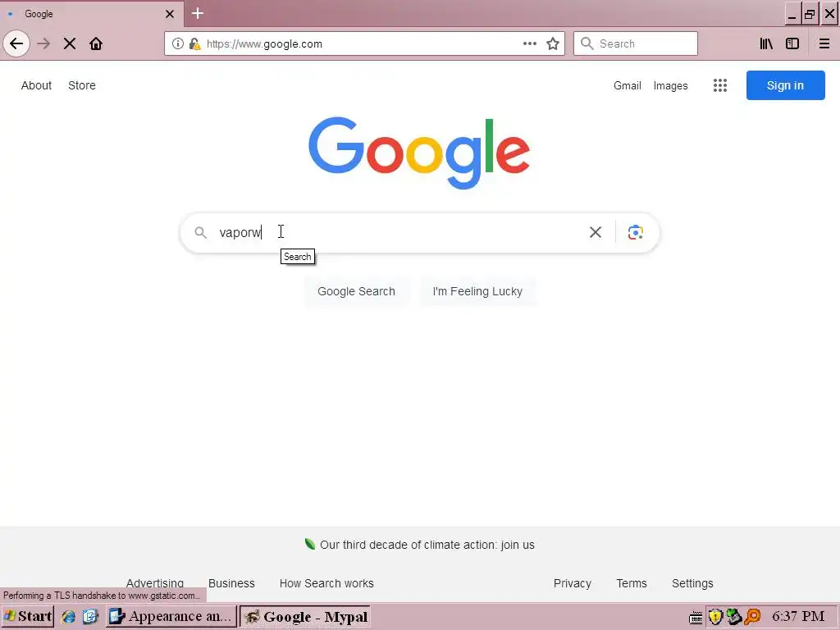The width and height of the screenshot is (840, 630).
Task: Open the About link
Action: (x=36, y=85)
